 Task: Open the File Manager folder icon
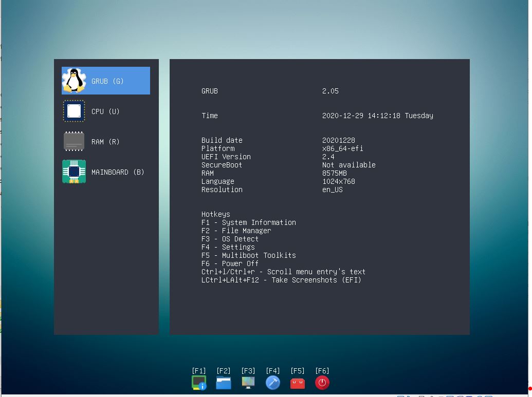point(224,383)
